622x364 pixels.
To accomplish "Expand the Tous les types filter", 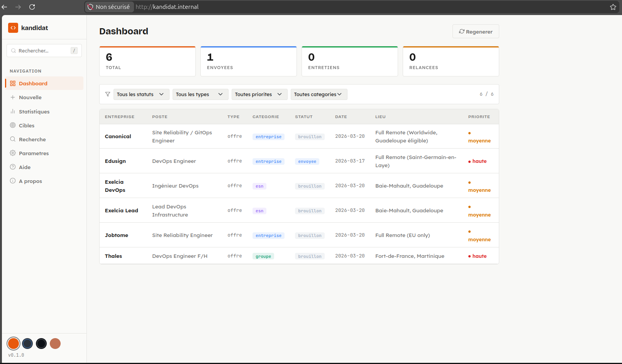I will 200,94.
